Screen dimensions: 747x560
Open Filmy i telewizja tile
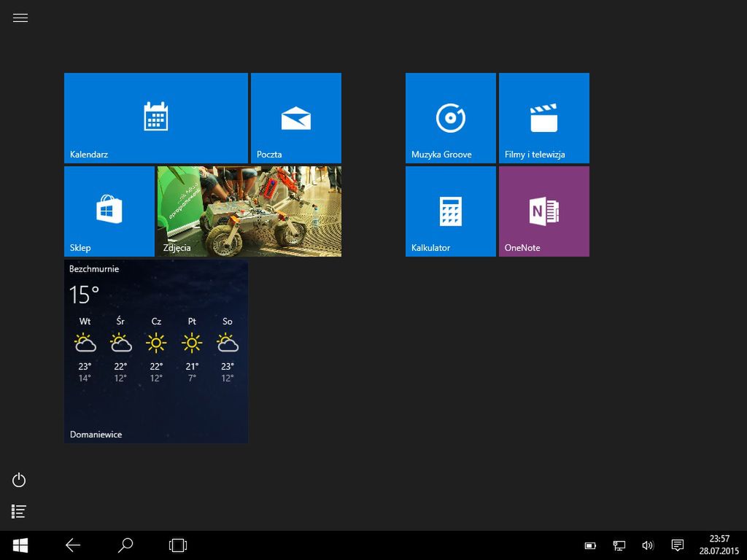pyautogui.click(x=543, y=117)
